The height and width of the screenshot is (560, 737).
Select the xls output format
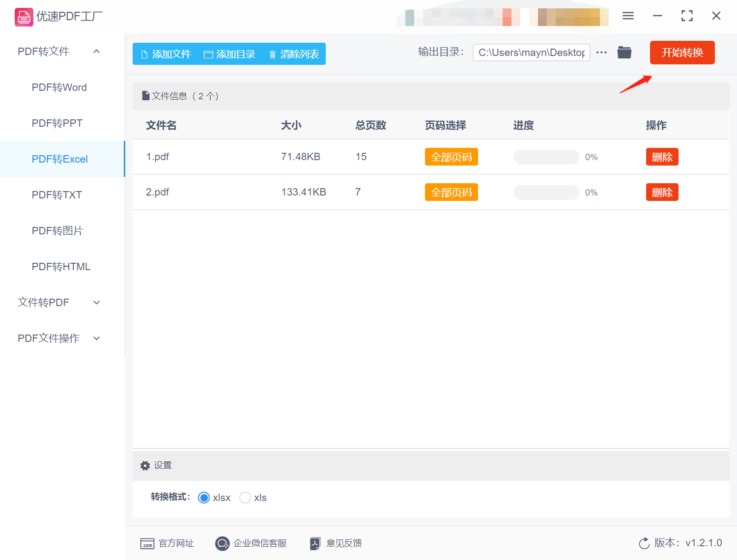coord(245,498)
